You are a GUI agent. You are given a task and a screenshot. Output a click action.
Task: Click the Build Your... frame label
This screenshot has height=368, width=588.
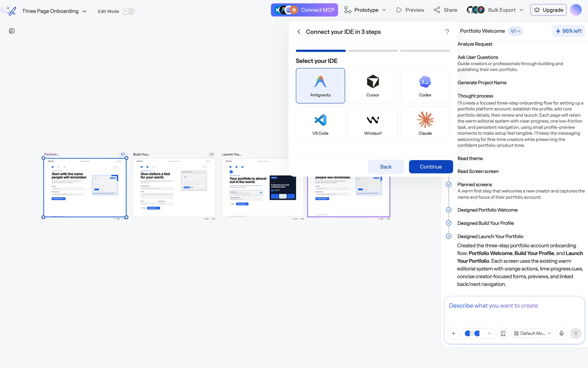tap(141, 154)
